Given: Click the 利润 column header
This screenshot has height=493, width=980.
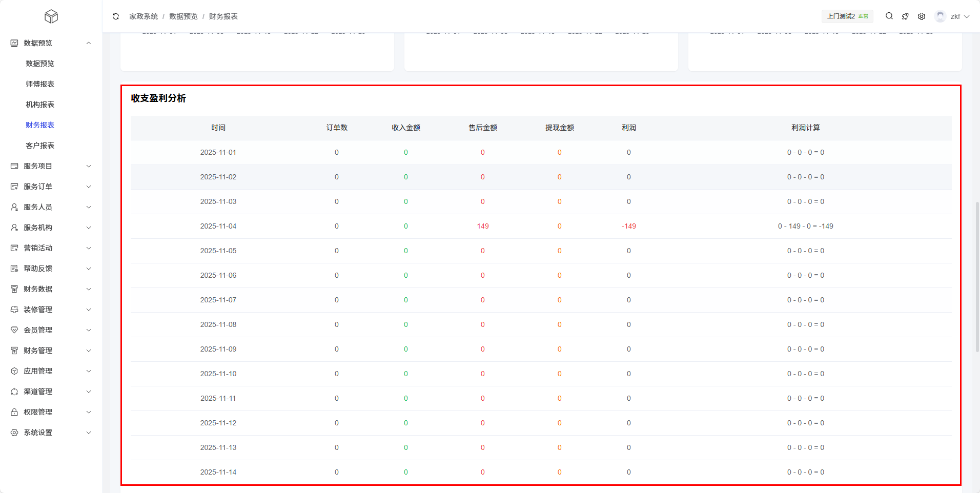Looking at the screenshot, I should [x=629, y=128].
